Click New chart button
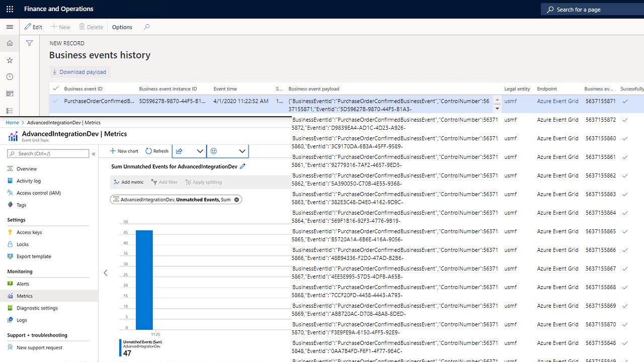Viewport: 644px width, 362px height. point(124,151)
